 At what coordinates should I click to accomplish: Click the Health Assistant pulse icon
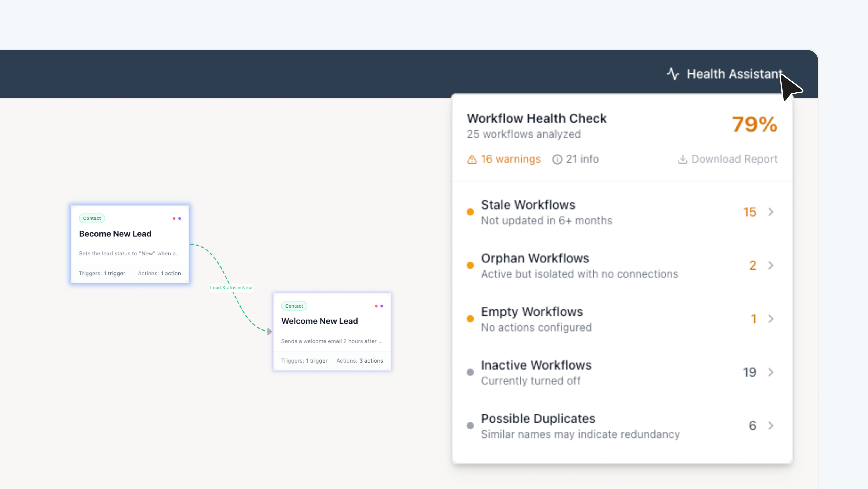673,74
